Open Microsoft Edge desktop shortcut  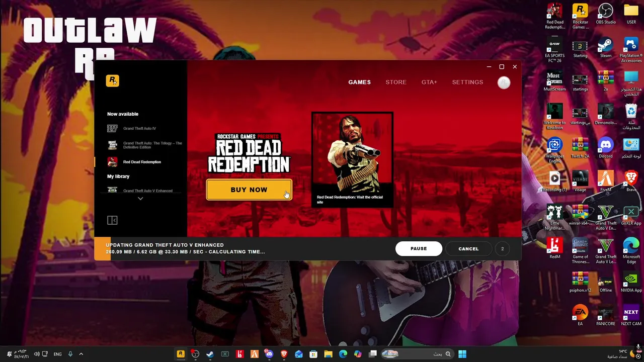point(631,251)
